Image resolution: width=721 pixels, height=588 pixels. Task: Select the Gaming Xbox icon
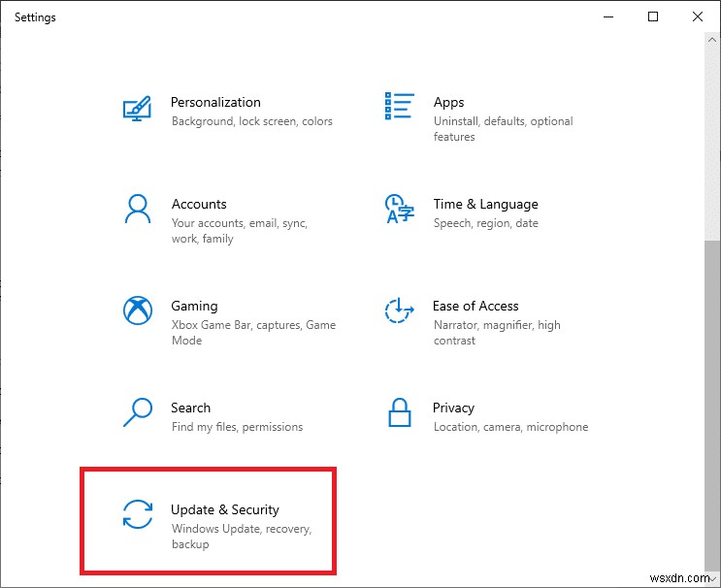pyautogui.click(x=138, y=310)
